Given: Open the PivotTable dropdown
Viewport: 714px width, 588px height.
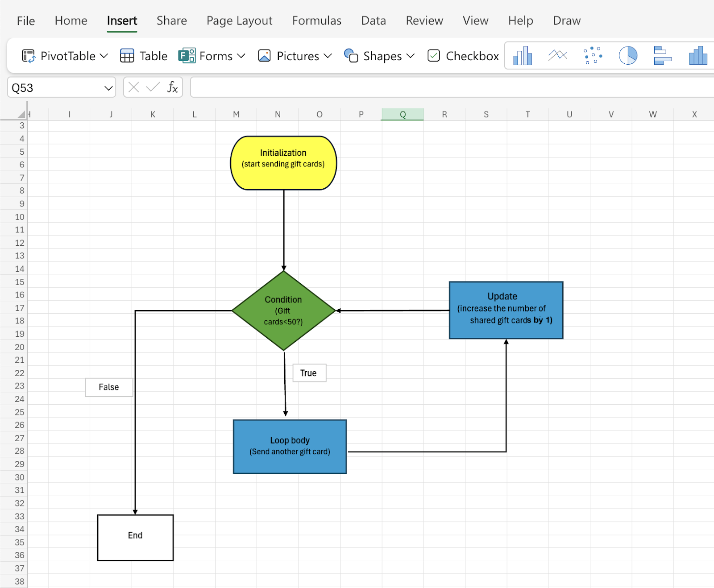Looking at the screenshot, I should 104,56.
